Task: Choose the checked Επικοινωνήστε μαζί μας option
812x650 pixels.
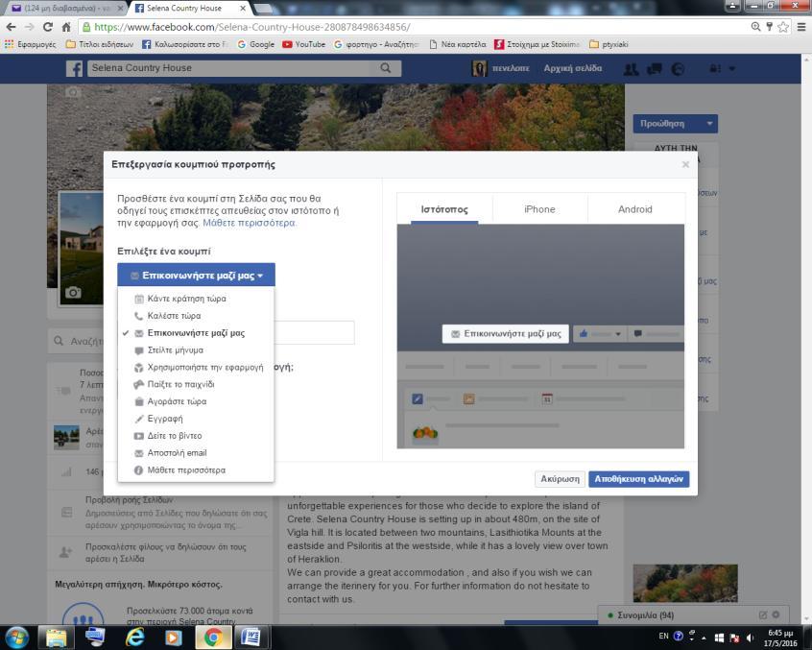Action: (x=196, y=333)
